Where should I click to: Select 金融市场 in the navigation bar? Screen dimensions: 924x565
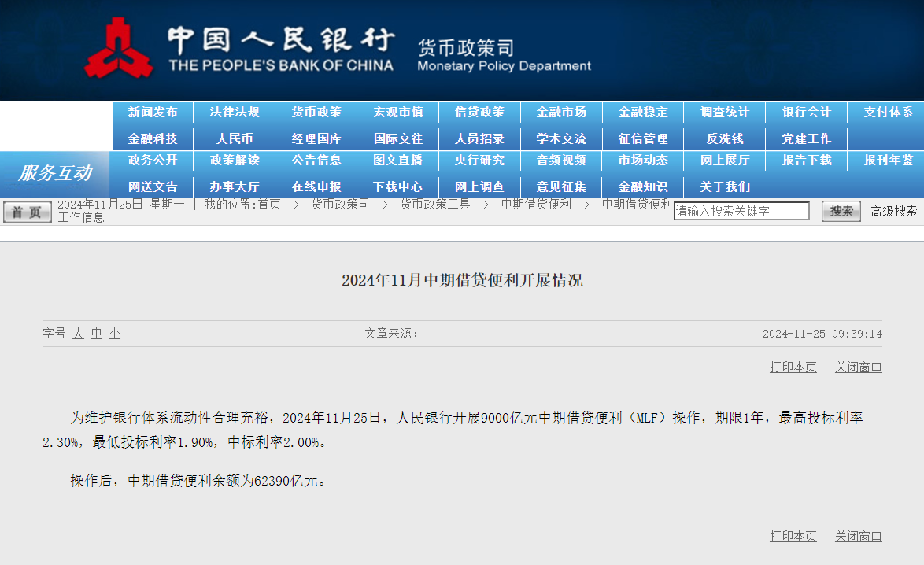pyautogui.click(x=561, y=112)
